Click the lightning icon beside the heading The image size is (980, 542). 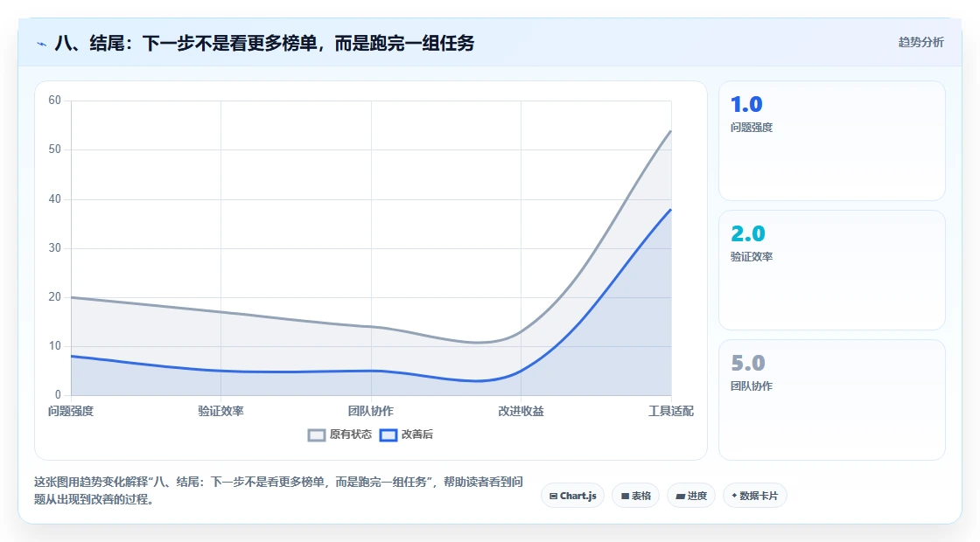pos(42,44)
